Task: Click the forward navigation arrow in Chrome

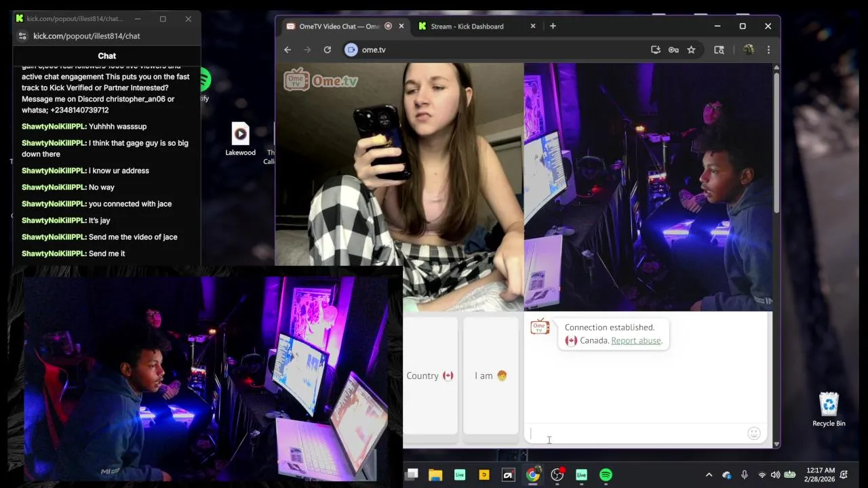Action: coord(307,49)
